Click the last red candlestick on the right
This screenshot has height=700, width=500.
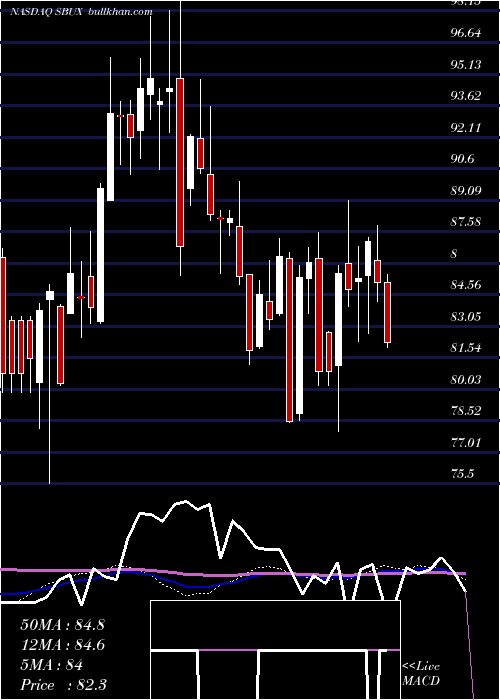[387, 312]
